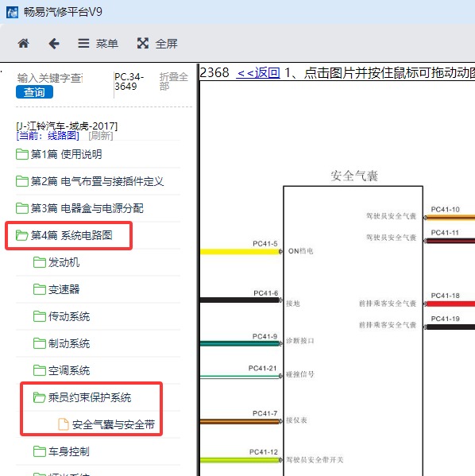Click the PC.34-3649 text
The width and height of the screenshot is (475, 476).
coord(129,82)
